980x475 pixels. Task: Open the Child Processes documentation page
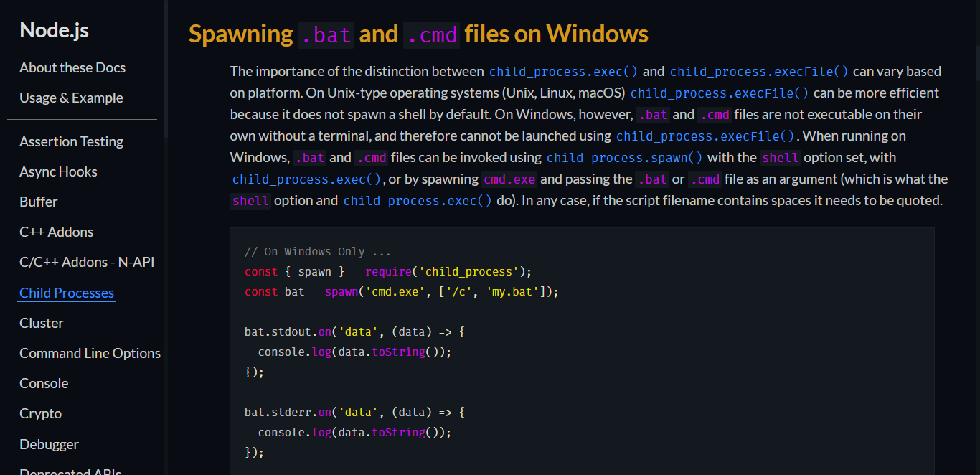[x=66, y=292]
